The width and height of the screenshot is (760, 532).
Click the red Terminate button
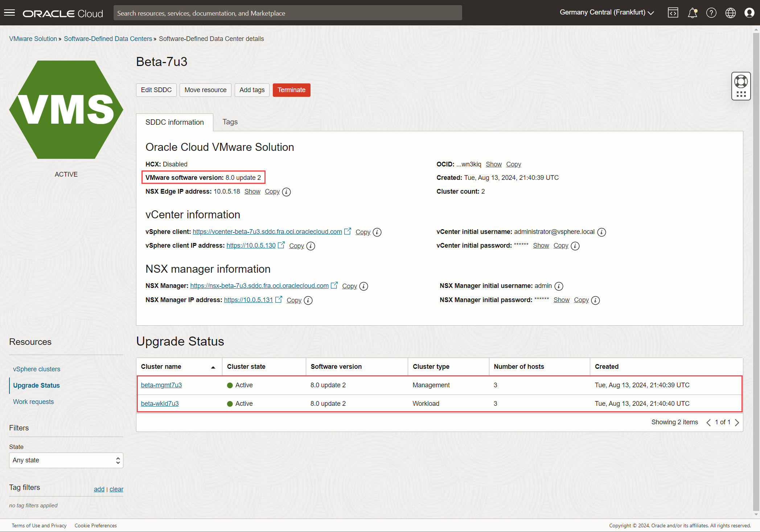click(x=291, y=90)
